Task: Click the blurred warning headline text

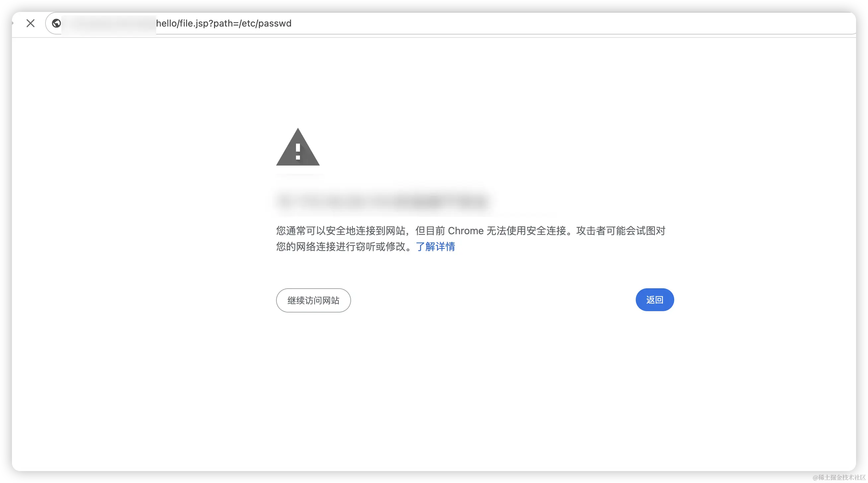Action: [x=383, y=201]
